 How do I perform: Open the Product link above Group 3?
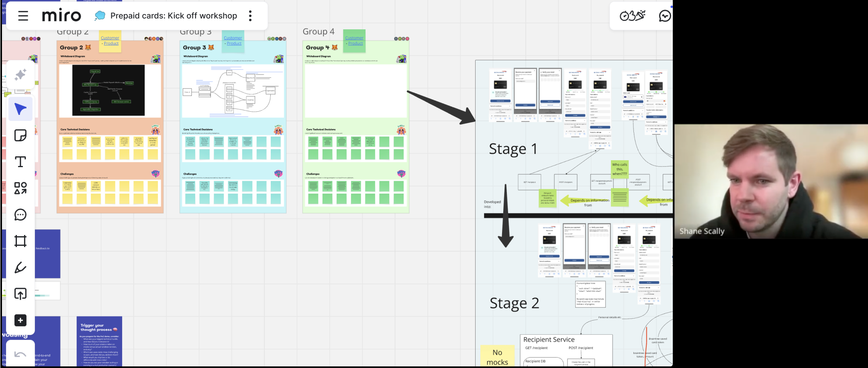pos(234,43)
